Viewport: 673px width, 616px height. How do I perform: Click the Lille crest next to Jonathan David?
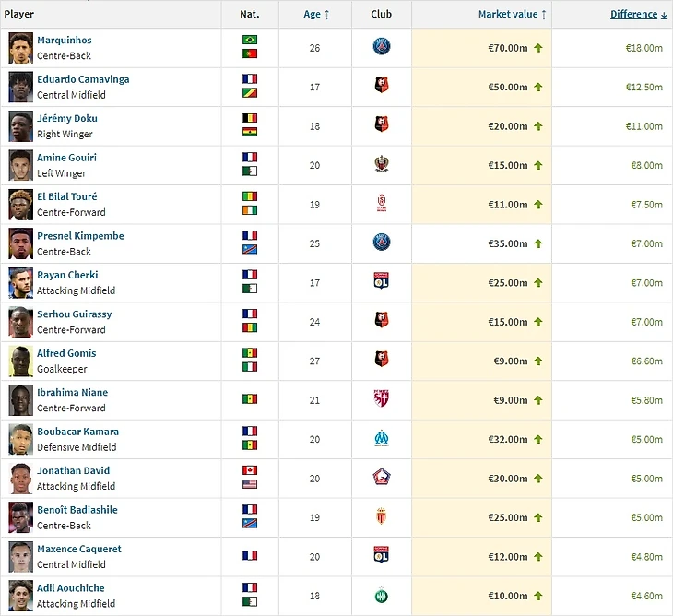click(382, 478)
